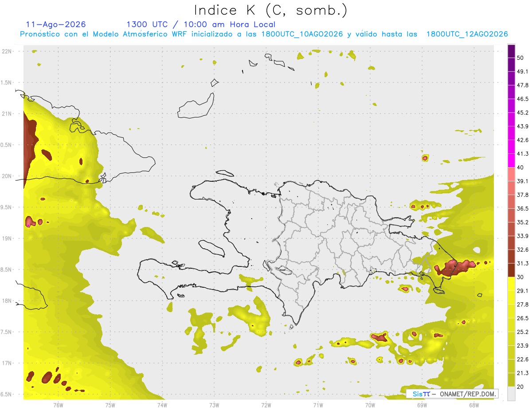Click the colorbar value "45.2"
The image size is (532, 411).
coord(523,113)
